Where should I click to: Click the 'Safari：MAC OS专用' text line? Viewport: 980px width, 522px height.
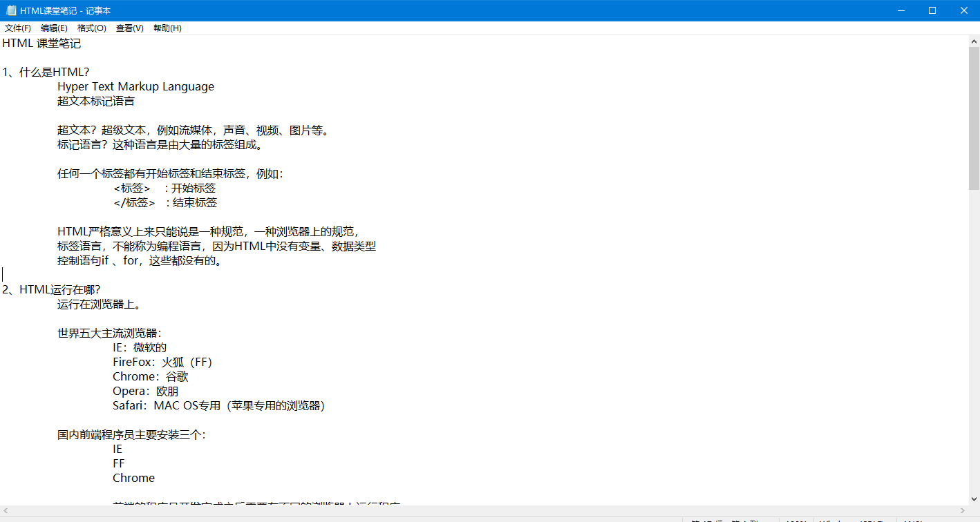pos(218,406)
